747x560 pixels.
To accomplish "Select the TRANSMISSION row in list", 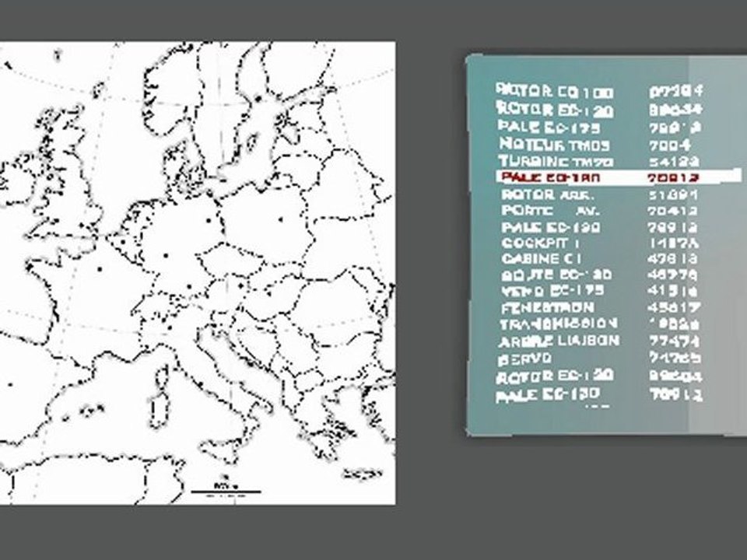I will pyautogui.click(x=600, y=324).
